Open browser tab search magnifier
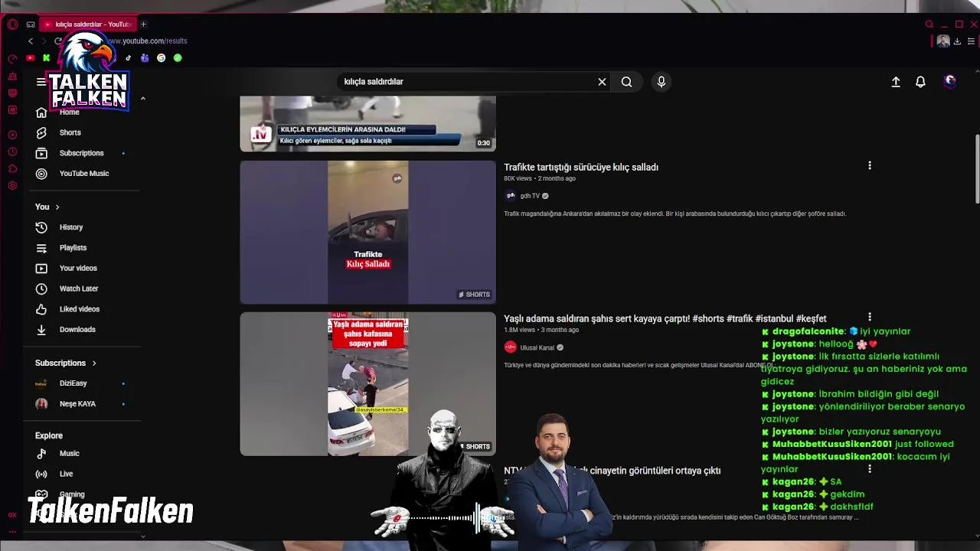 929,24
